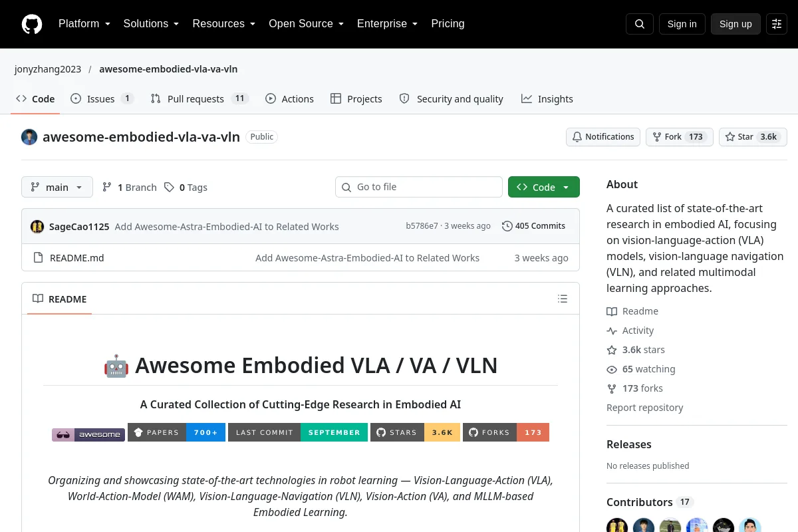Open the README.md file link
The image size is (798, 532).
(77, 258)
